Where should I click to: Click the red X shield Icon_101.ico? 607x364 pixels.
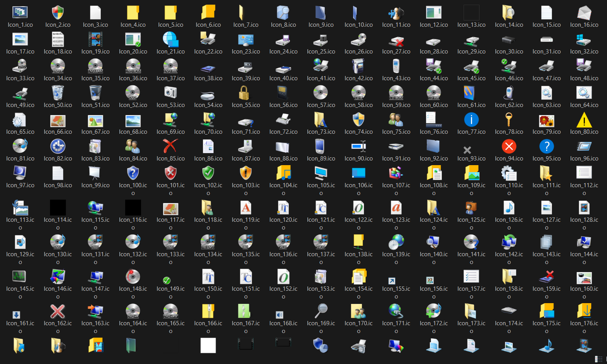[171, 173]
